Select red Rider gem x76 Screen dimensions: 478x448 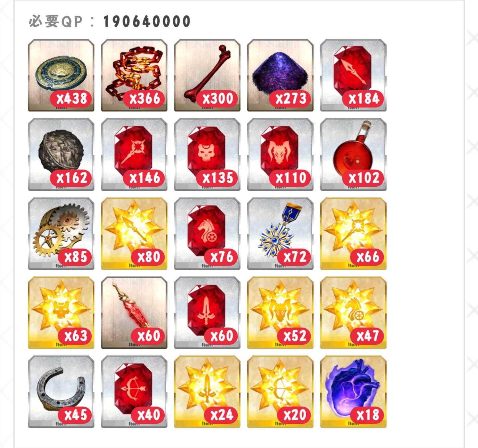coord(207,234)
